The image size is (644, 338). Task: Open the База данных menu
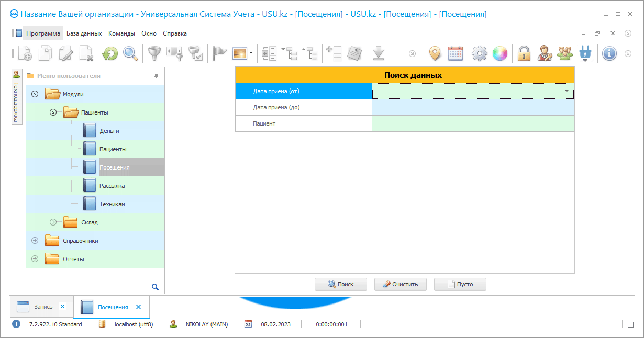[x=84, y=33]
